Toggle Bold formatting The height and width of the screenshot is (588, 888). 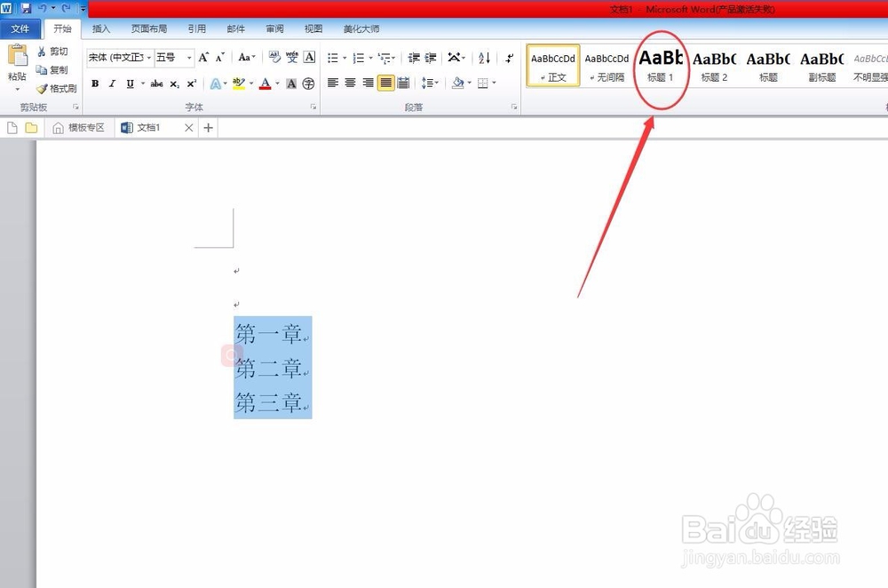[x=95, y=83]
